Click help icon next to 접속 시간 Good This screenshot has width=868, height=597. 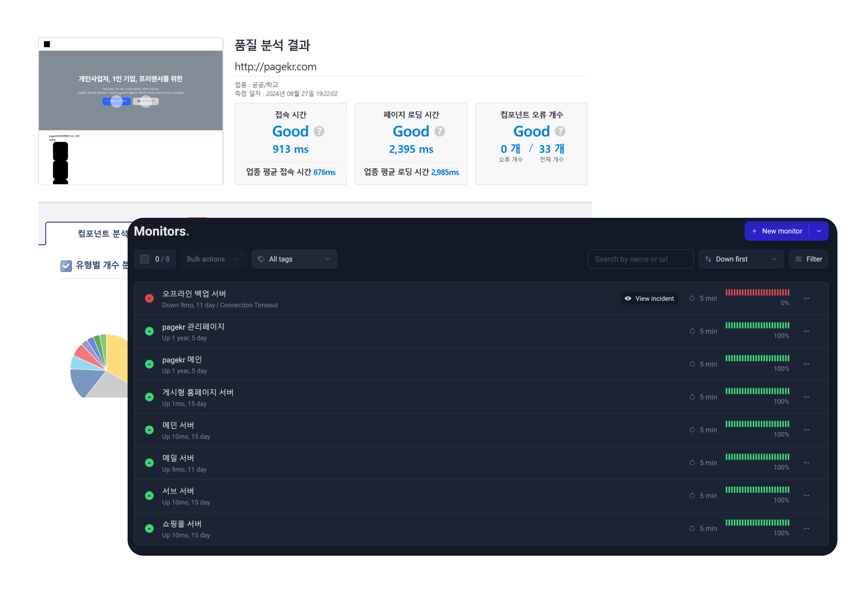tap(319, 131)
